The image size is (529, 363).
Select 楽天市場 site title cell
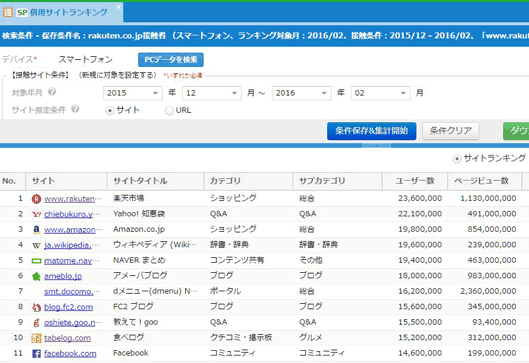(x=129, y=198)
